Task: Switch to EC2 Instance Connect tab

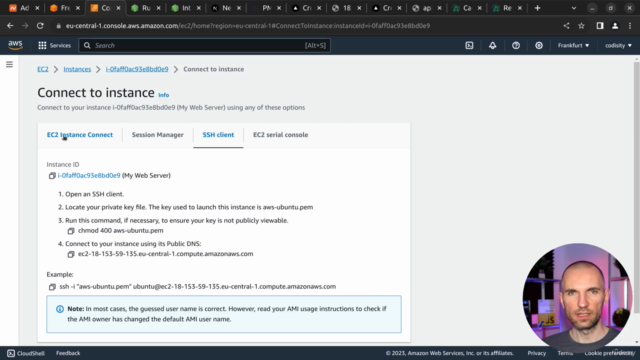Action: coord(80,135)
